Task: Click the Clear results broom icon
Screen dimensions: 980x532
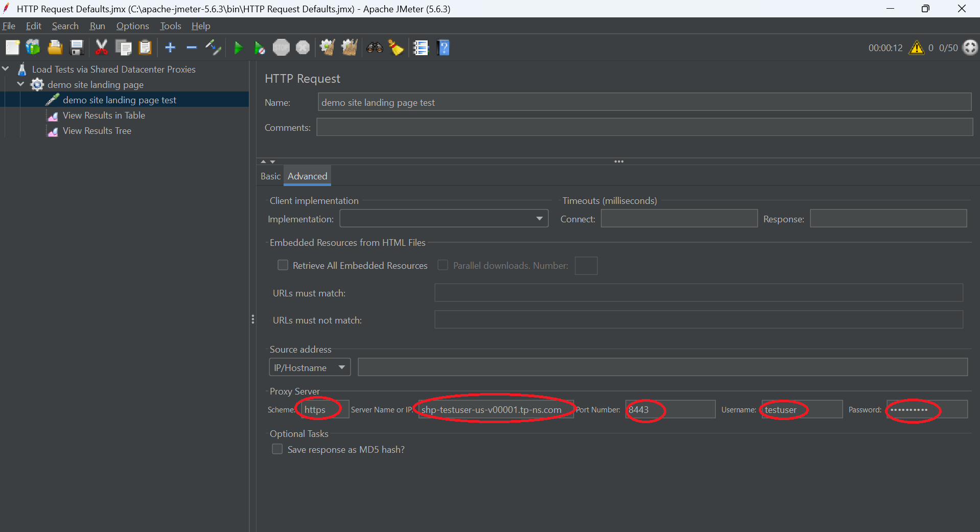Action: click(328, 48)
